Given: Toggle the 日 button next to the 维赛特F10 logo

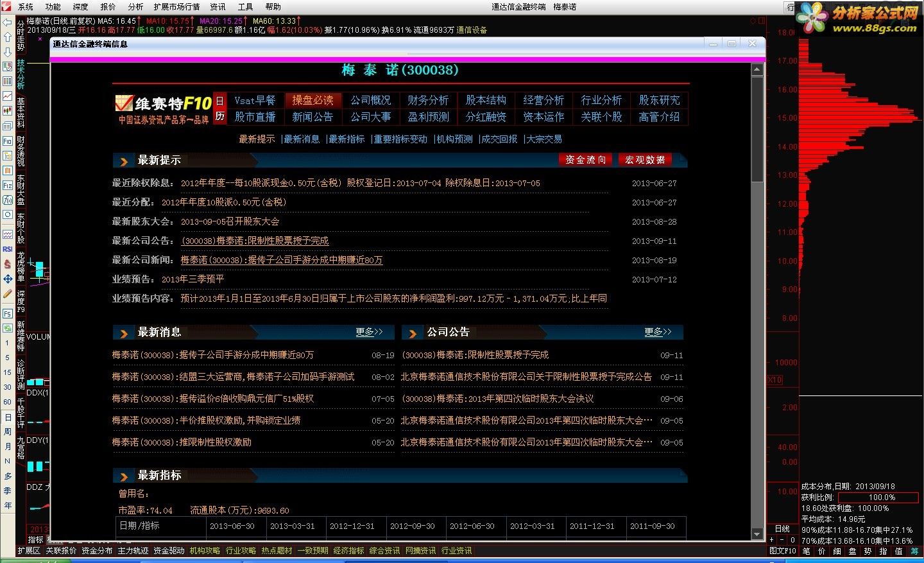Looking at the screenshot, I should pos(220,101).
